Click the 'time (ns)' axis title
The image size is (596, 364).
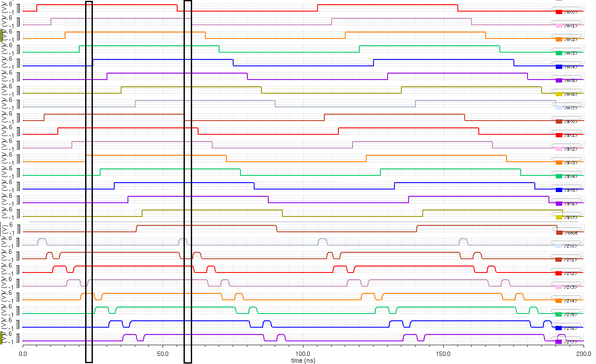[x=303, y=361]
